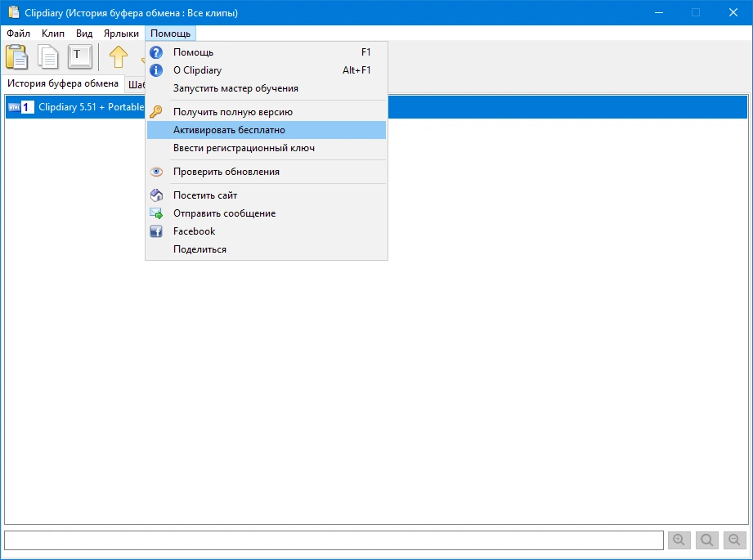This screenshot has width=753, height=560.
Task: Select Помощь F1 menu entry
Action: point(267,52)
